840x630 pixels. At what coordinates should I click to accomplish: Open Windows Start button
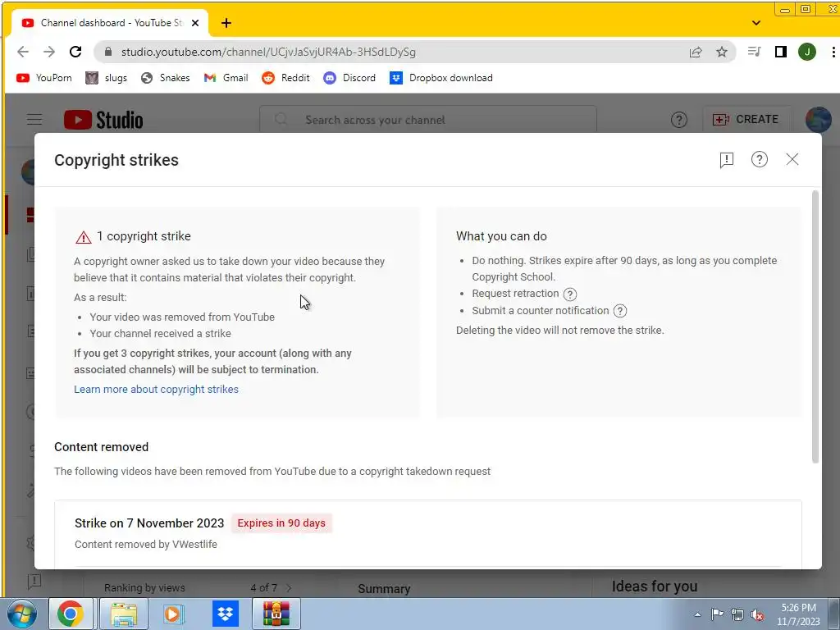coord(22,614)
